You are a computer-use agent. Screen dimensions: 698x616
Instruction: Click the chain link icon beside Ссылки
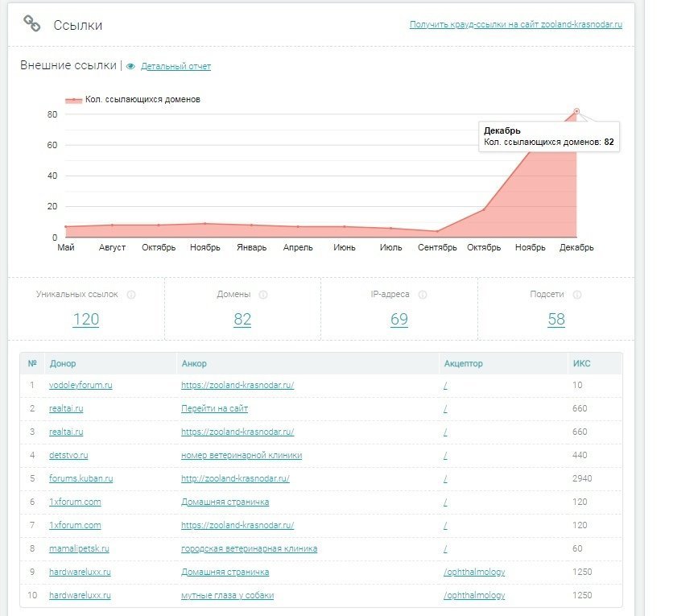(31, 23)
